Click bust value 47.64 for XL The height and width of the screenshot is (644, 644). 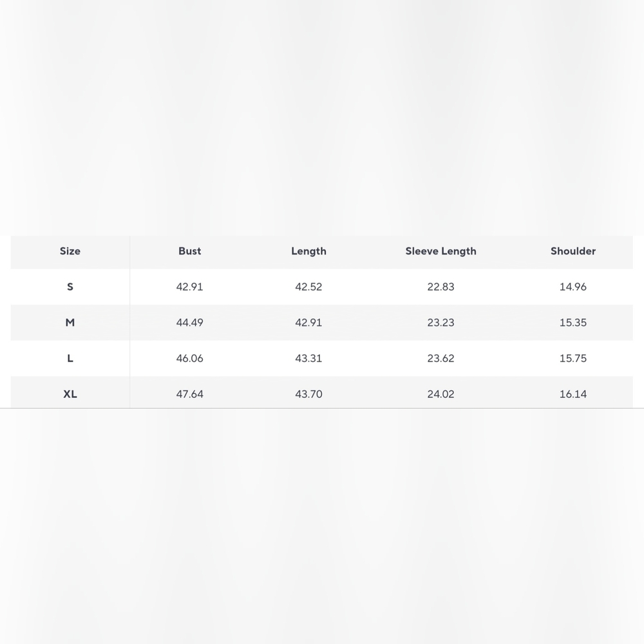(x=189, y=394)
